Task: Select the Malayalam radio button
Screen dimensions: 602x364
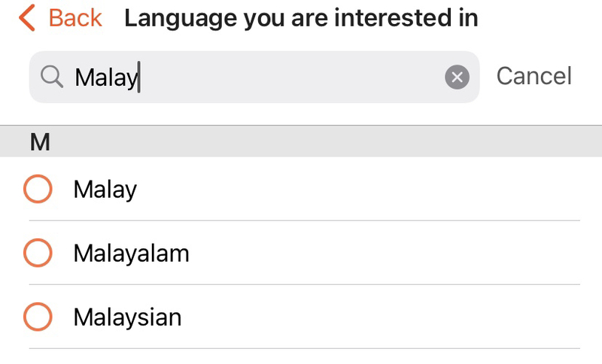Action: point(38,253)
